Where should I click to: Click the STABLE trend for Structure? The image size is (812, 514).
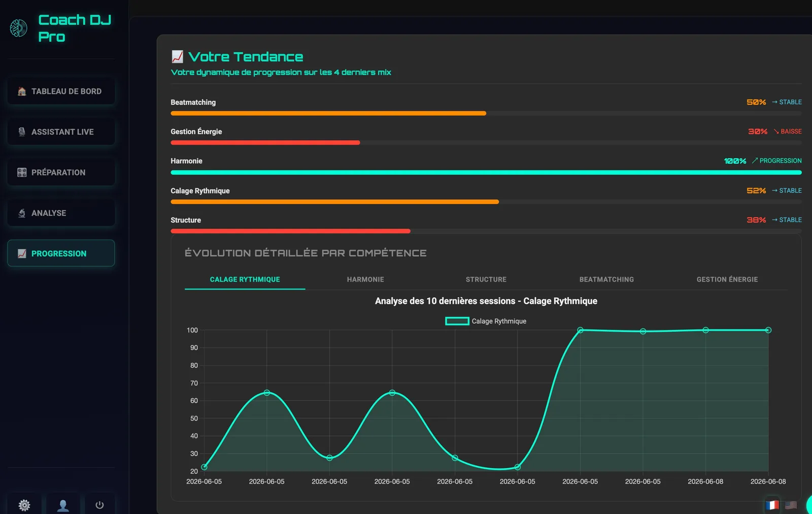[x=787, y=220]
